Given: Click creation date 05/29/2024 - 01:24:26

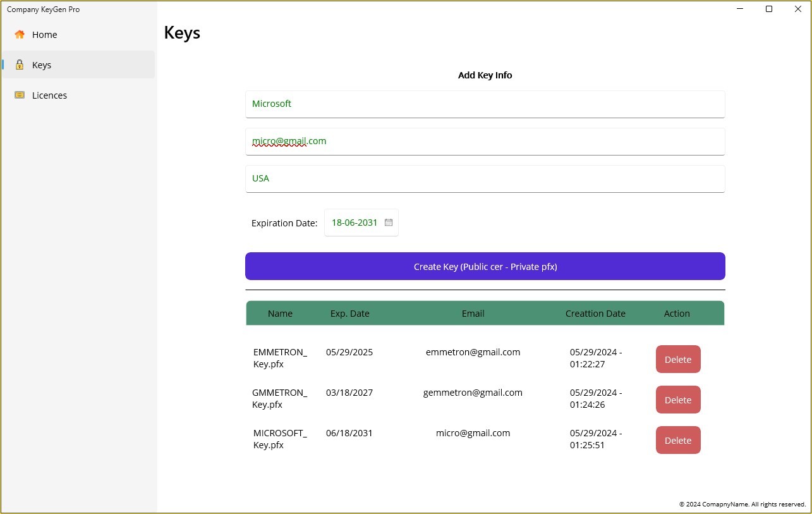Looking at the screenshot, I should (596, 398).
